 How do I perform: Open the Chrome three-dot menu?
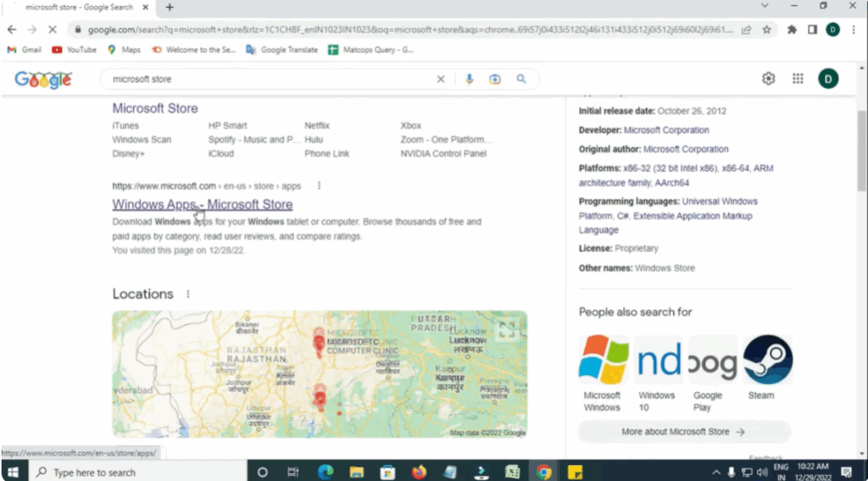coord(854,30)
